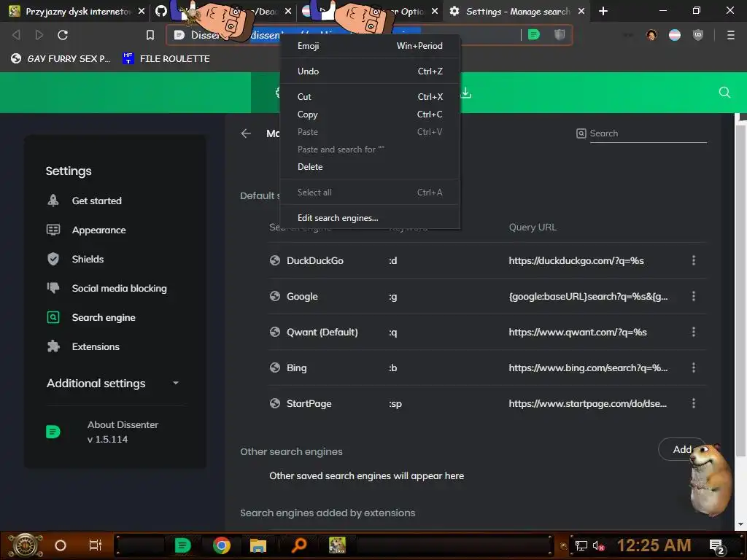Open the hamster picture taskbar app
This screenshot has width=747, height=560.
(337, 545)
